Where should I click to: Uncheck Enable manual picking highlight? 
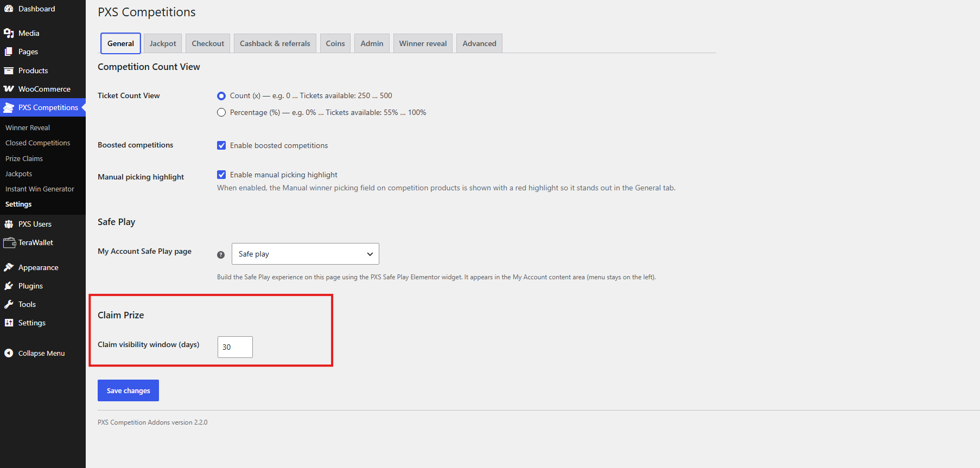pyautogui.click(x=221, y=175)
